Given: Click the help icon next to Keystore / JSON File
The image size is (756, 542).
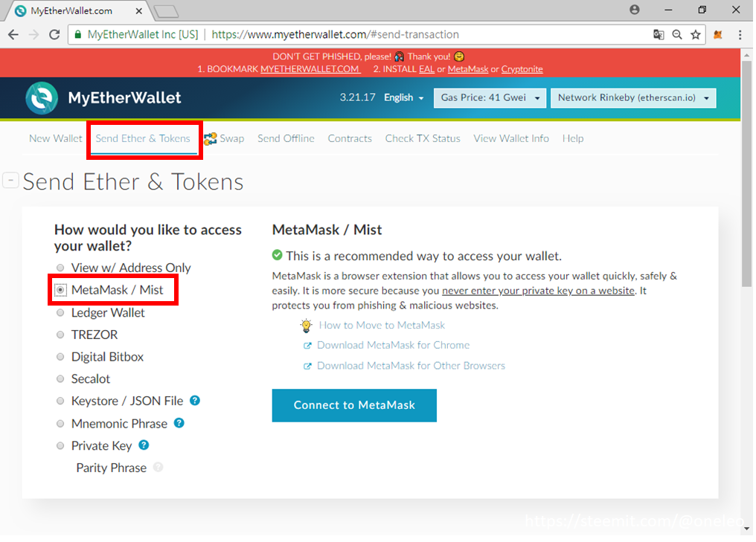Looking at the screenshot, I should coord(195,400).
